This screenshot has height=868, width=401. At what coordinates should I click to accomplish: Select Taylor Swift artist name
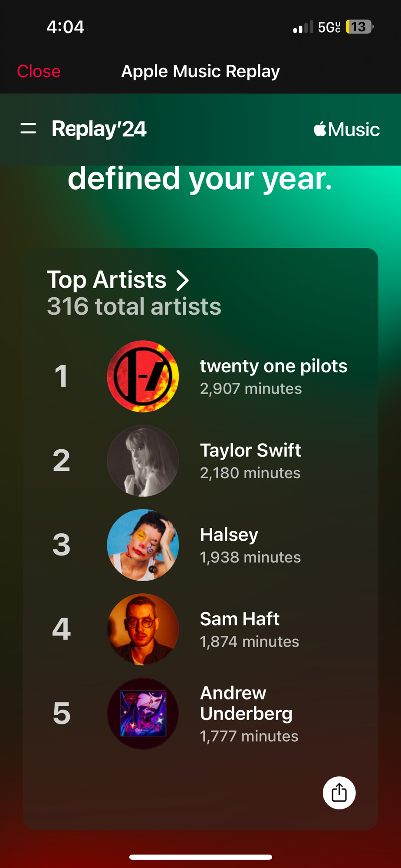click(x=250, y=450)
